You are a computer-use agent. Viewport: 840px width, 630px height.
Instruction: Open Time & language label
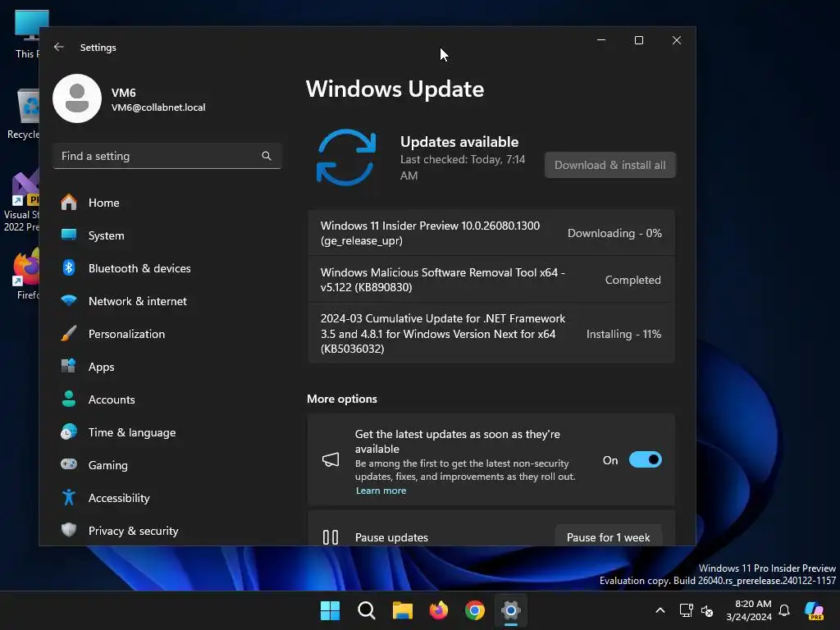click(x=132, y=432)
